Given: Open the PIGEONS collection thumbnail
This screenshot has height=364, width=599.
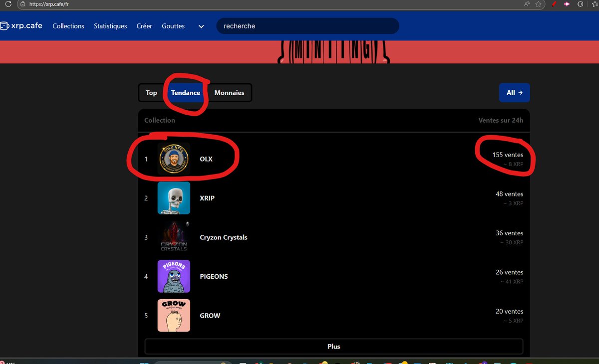Looking at the screenshot, I should [174, 276].
